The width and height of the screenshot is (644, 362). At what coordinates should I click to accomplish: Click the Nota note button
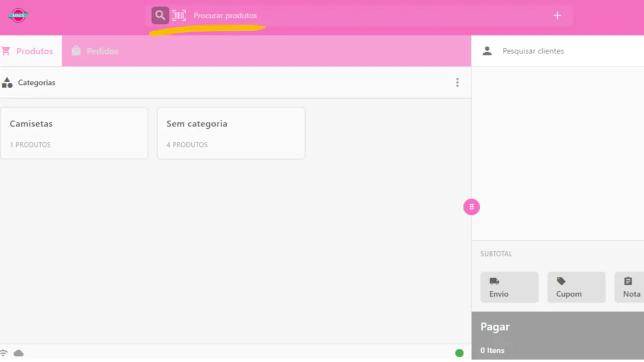coord(629,287)
